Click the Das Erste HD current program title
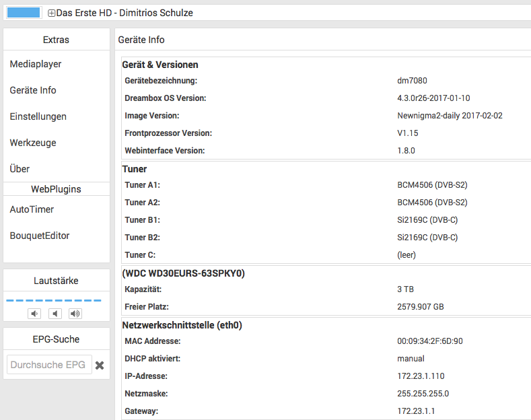 125,13
